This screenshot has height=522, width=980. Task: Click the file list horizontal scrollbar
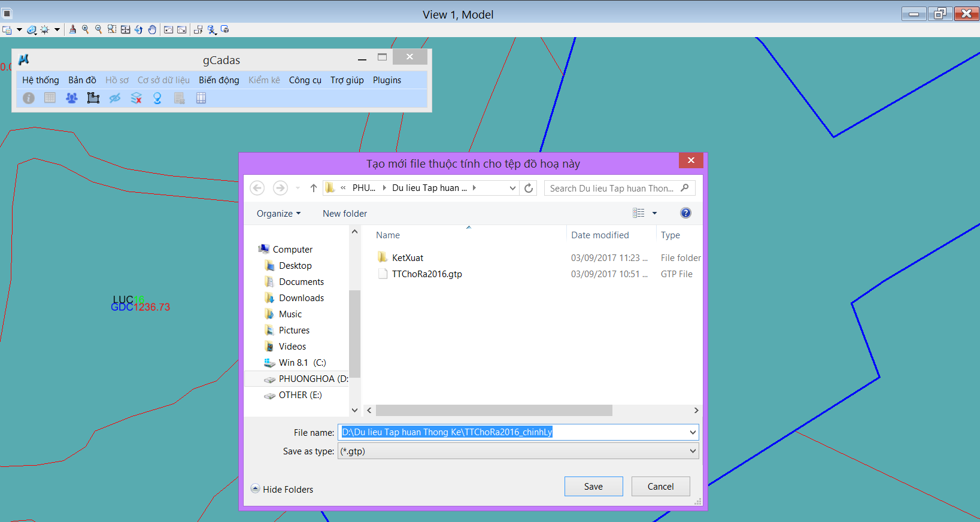pos(494,411)
